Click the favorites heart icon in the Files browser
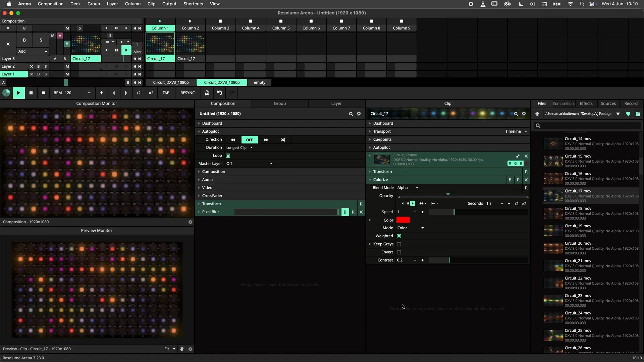This screenshot has width=644, height=362. click(628, 114)
